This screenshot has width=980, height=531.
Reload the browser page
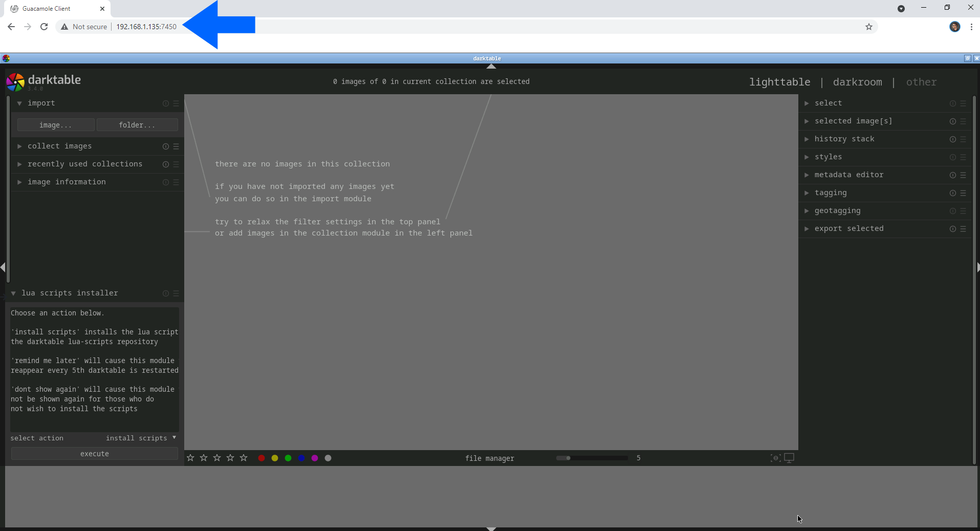[44, 27]
